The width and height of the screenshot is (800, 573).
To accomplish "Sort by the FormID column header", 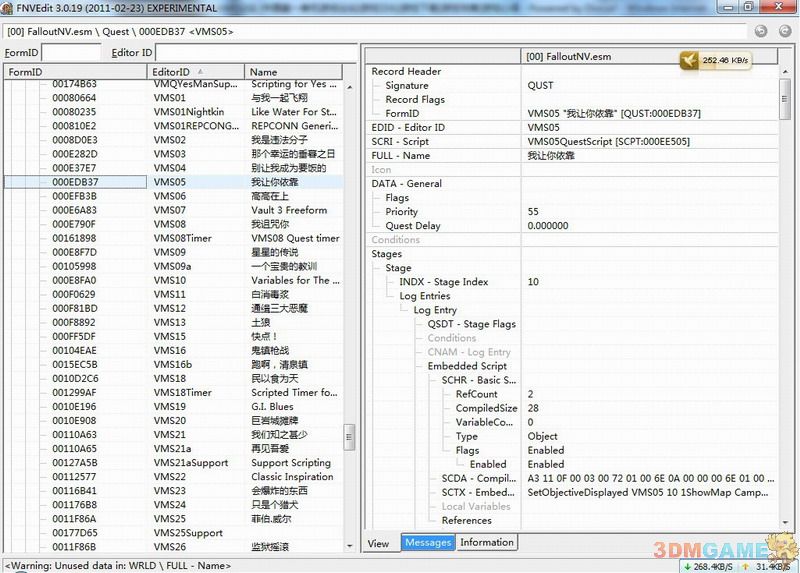I will [x=76, y=72].
